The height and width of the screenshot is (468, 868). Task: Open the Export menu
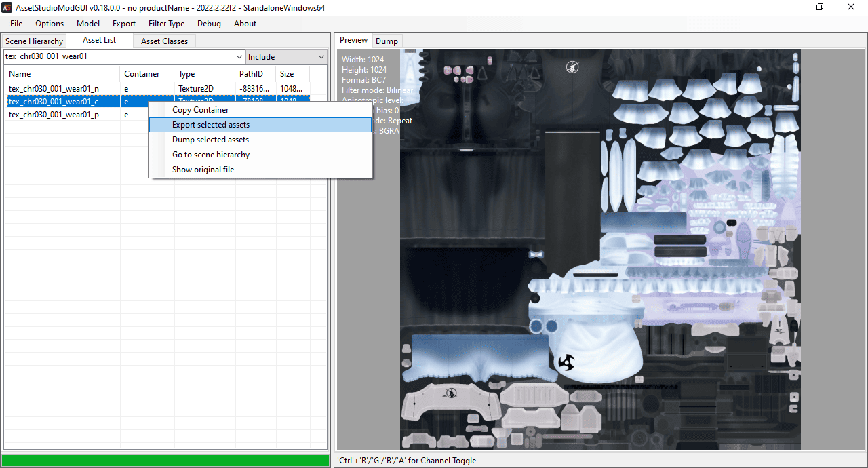(x=124, y=24)
